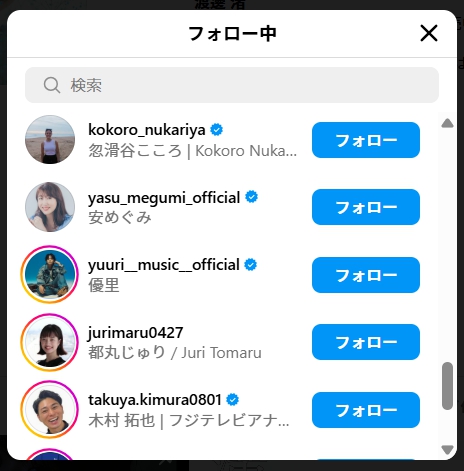The width and height of the screenshot is (464, 471).
Task: Close the フォロー中 dialog with X
Action: 429,33
